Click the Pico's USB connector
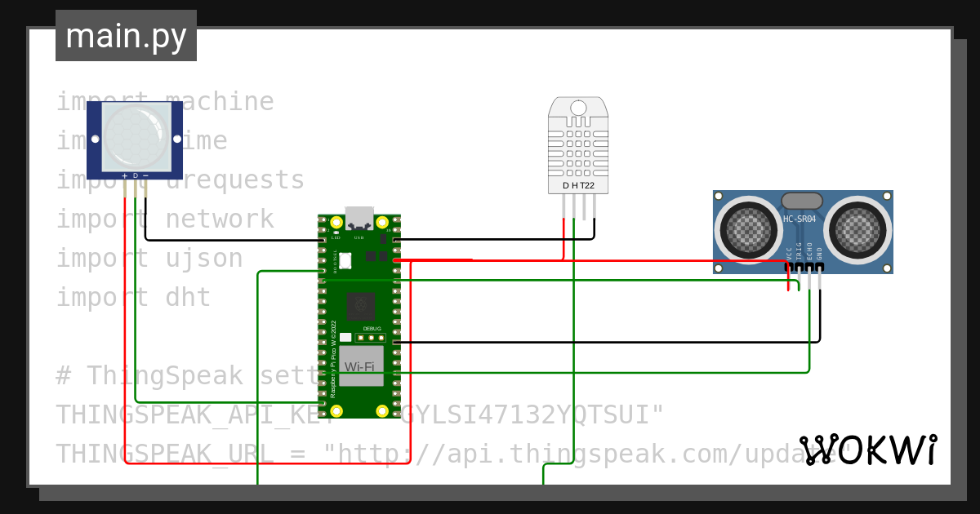The image size is (980, 514). coord(359,219)
